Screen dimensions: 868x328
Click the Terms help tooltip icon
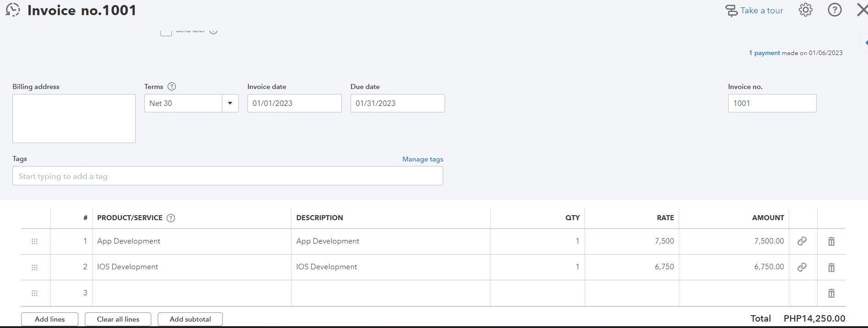point(171,87)
